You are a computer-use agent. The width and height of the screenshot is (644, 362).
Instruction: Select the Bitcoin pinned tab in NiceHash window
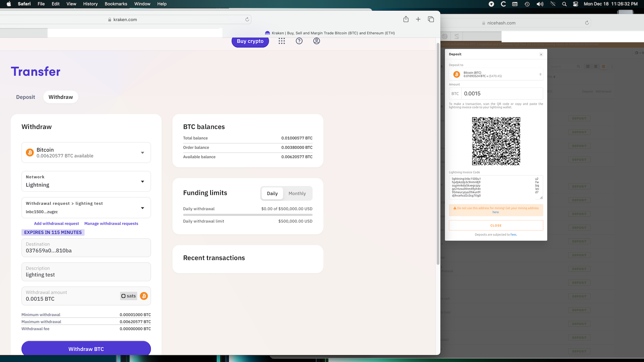click(445, 36)
